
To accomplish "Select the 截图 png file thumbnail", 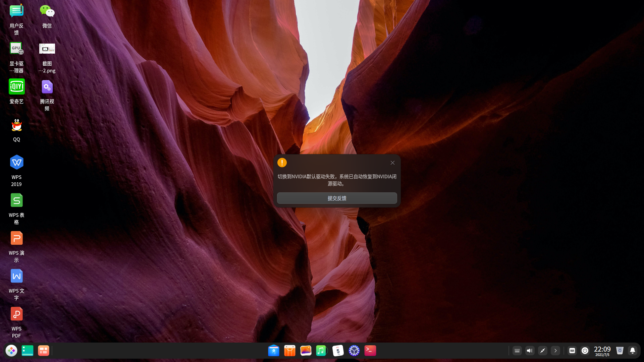I will [x=47, y=49].
